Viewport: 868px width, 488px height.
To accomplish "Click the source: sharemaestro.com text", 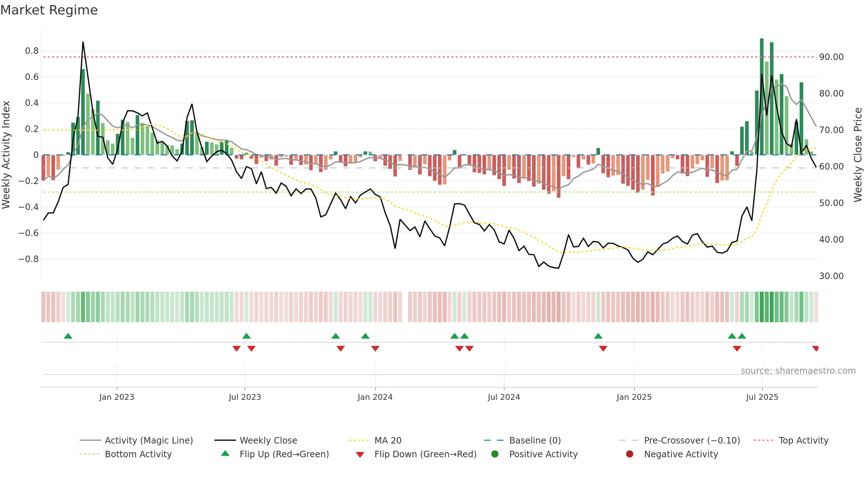I will (x=798, y=371).
